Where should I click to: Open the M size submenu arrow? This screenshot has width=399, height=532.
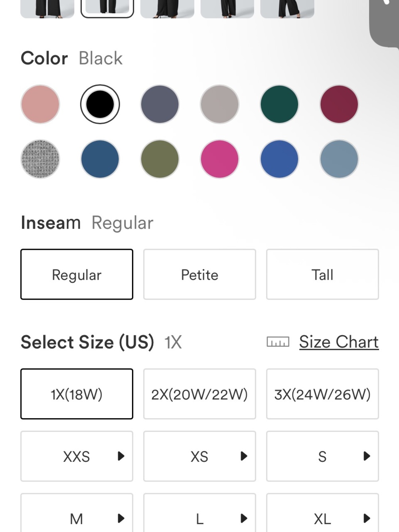(121, 518)
